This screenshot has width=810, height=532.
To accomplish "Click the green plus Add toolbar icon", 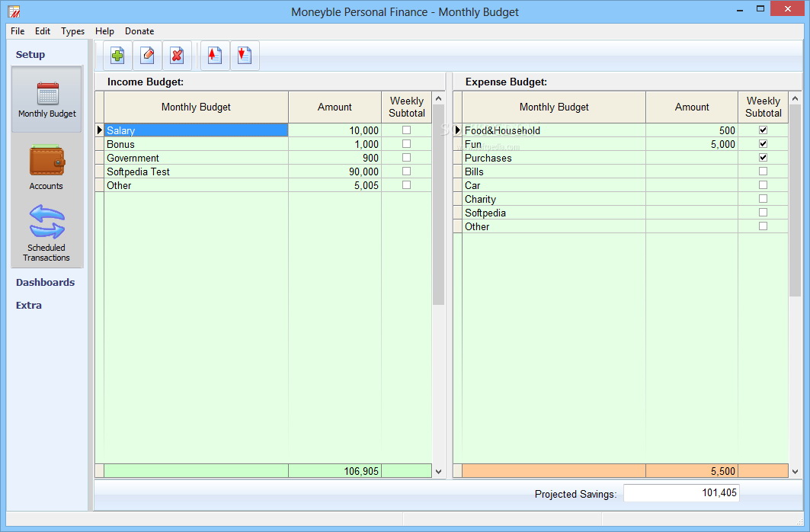I will click(x=117, y=56).
